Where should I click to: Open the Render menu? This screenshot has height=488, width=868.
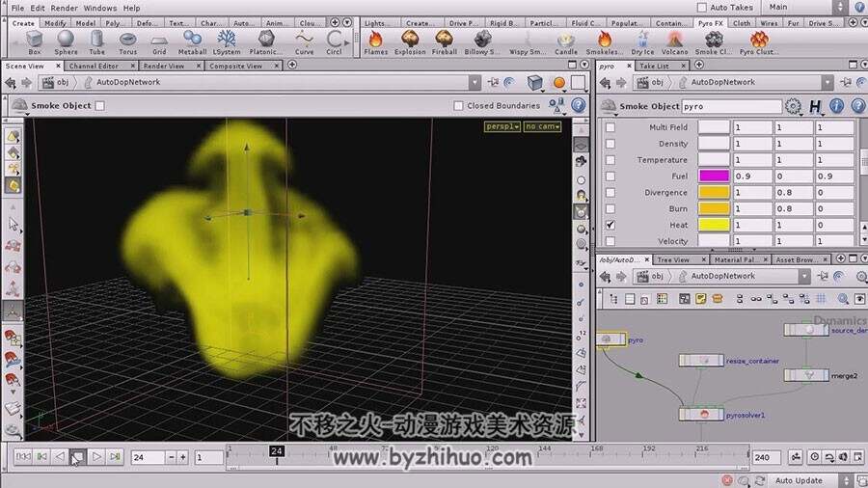[65, 8]
